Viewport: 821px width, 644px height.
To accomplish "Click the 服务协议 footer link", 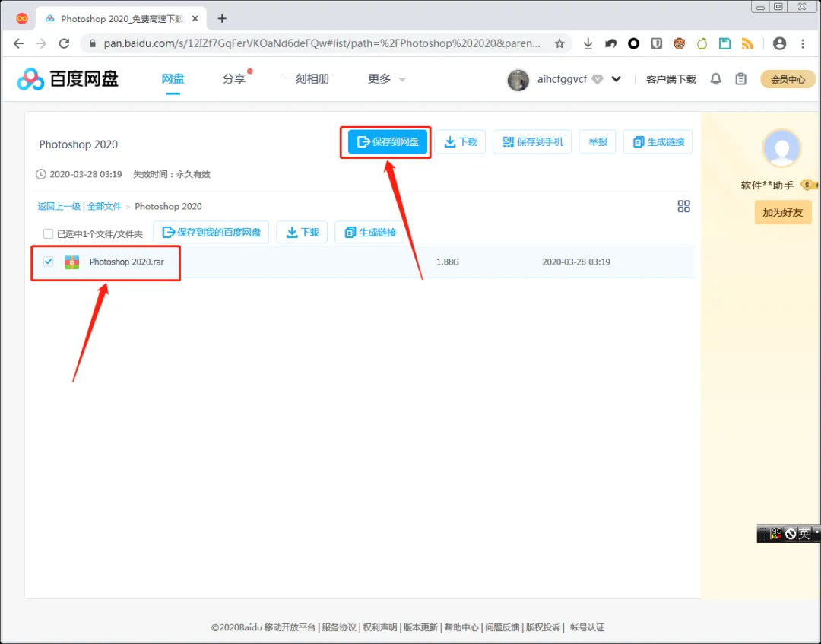I will pos(339,627).
